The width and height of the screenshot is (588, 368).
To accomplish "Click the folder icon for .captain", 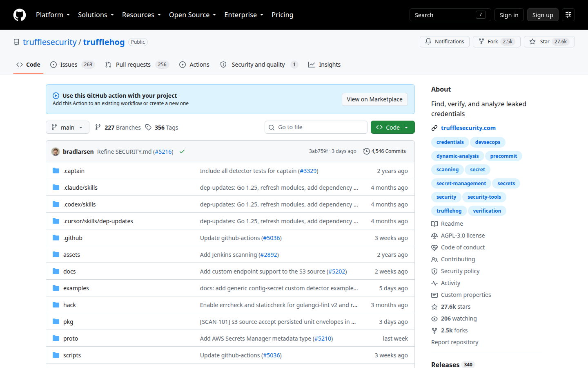I will point(56,171).
